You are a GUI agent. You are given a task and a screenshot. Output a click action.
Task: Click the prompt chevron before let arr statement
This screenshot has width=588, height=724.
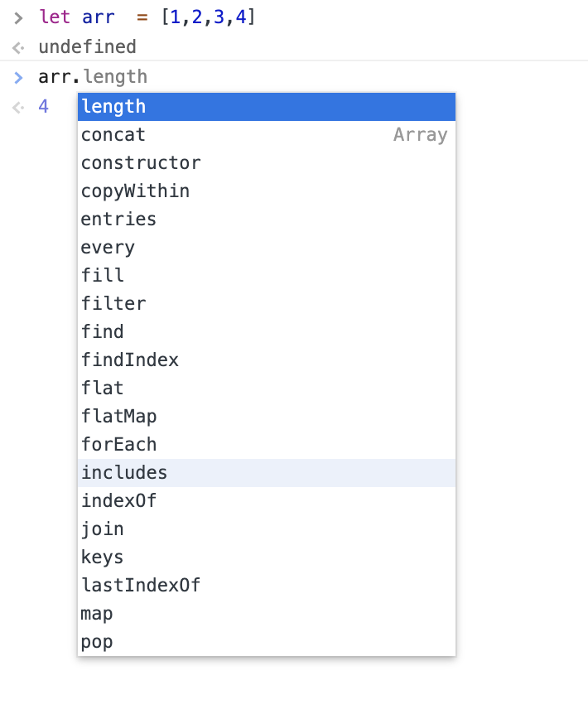pos(18,17)
